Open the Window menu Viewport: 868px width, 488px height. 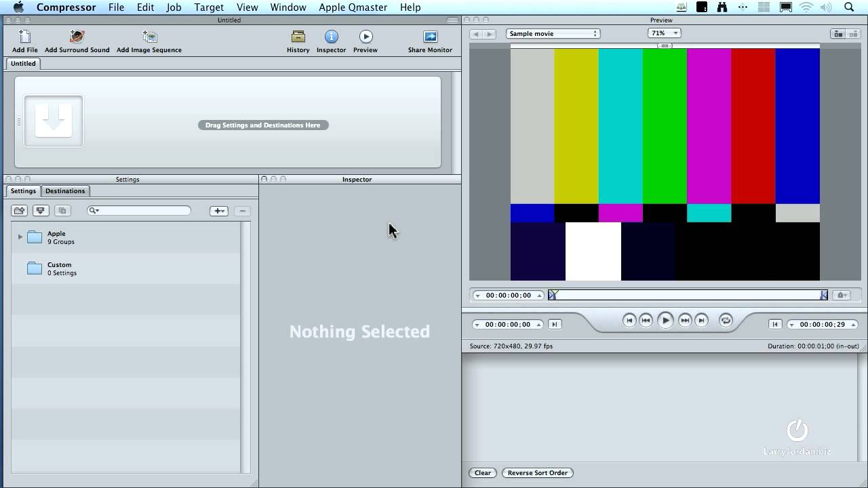coord(288,7)
